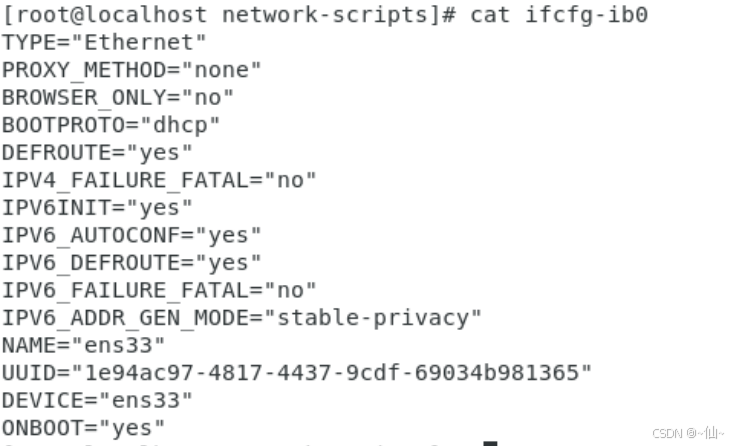Click the IPV6_AUTOCONF="yes" line
This screenshot has height=446, width=737.
click(x=131, y=235)
